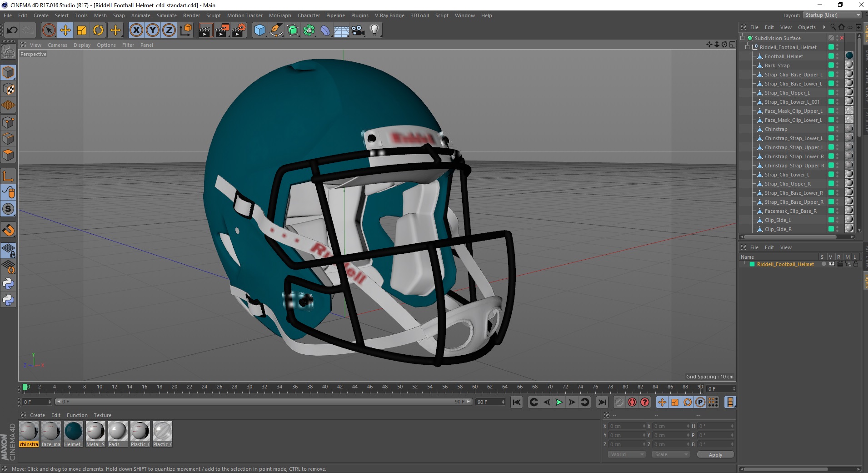Open the World coordinate dropdown
Image resolution: width=868 pixels, height=473 pixels.
click(x=627, y=454)
